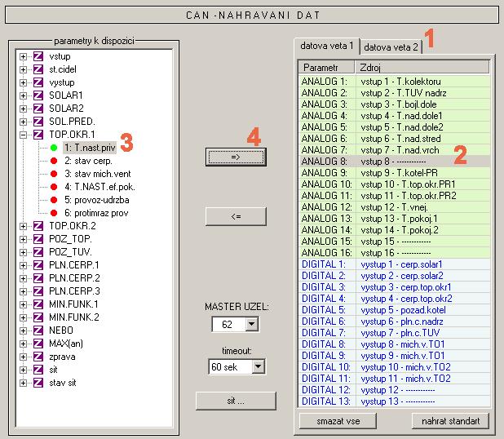Click the Z icon beside zprava
Image resolution: width=504 pixels, height=439 pixels.
point(38,357)
